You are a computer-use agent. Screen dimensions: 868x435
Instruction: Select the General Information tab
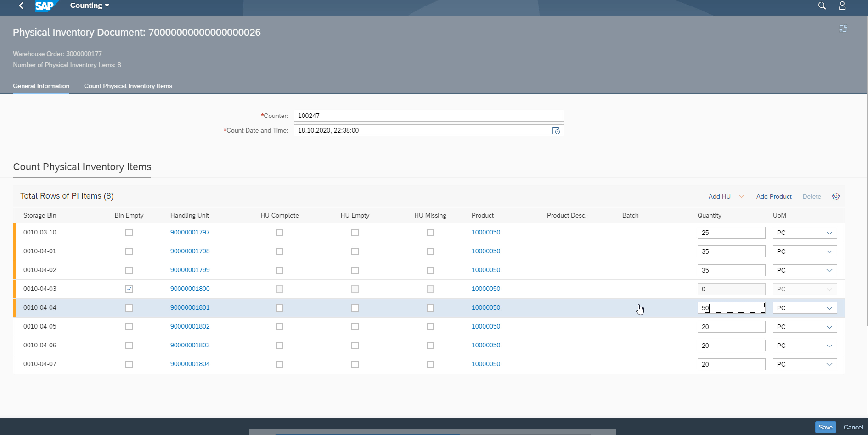click(x=41, y=86)
